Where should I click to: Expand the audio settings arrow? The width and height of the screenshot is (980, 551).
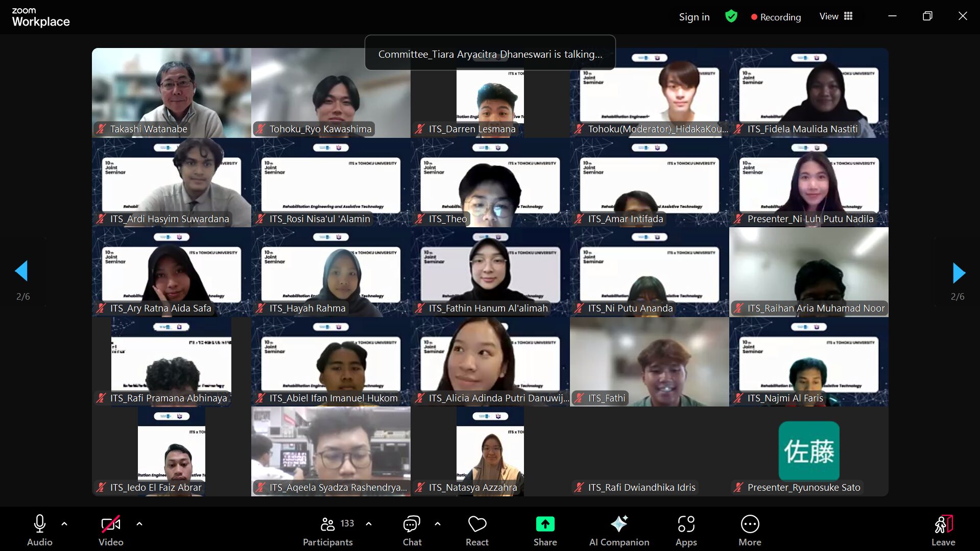point(64,524)
